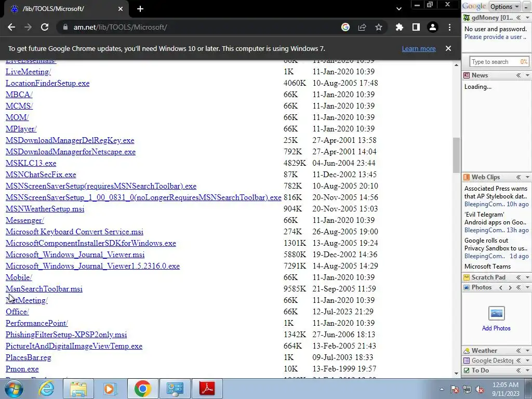Launch Internet Explorer from taskbar

point(46,389)
